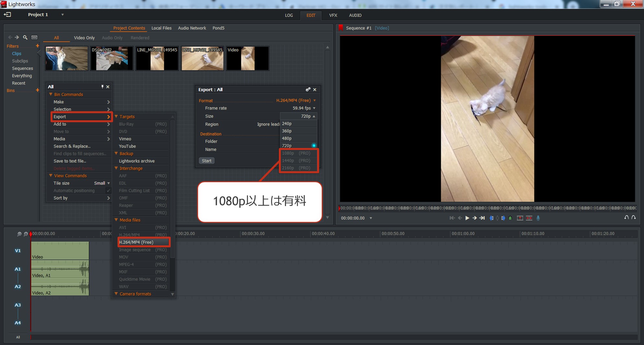Screen dimensions: 644x345
Task: Close the Export : All panel
Action: point(315,90)
